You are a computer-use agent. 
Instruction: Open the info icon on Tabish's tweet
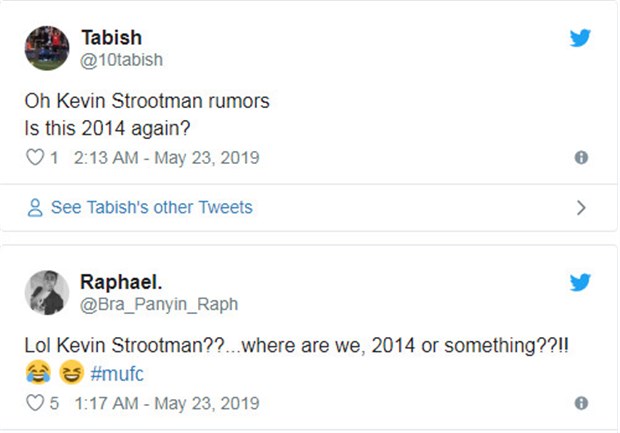pyautogui.click(x=581, y=157)
